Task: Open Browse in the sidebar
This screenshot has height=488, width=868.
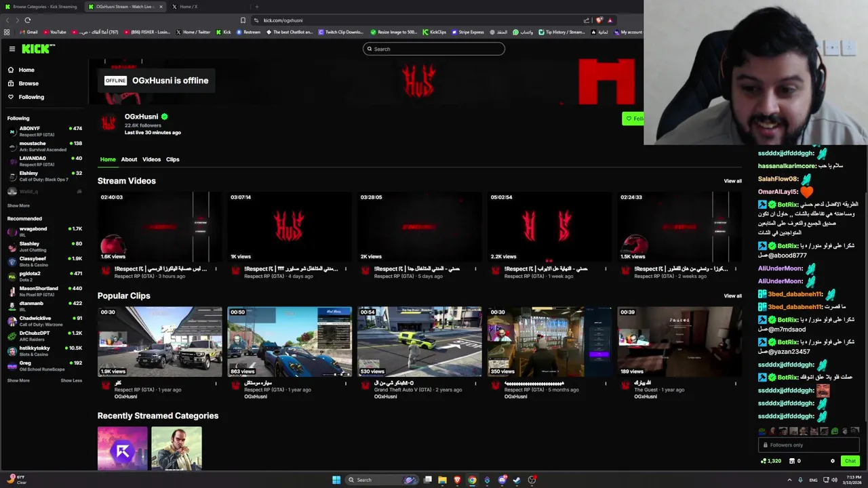Action: pos(28,83)
